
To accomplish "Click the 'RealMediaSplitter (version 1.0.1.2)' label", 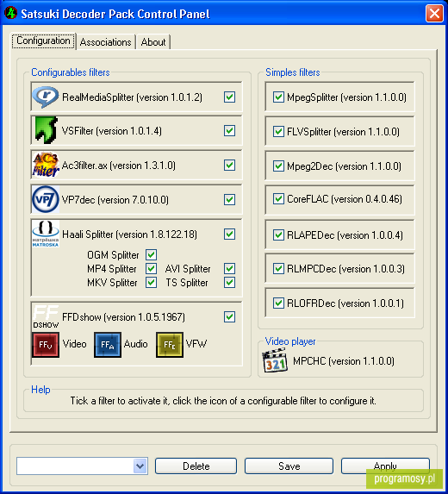I will click(132, 97).
